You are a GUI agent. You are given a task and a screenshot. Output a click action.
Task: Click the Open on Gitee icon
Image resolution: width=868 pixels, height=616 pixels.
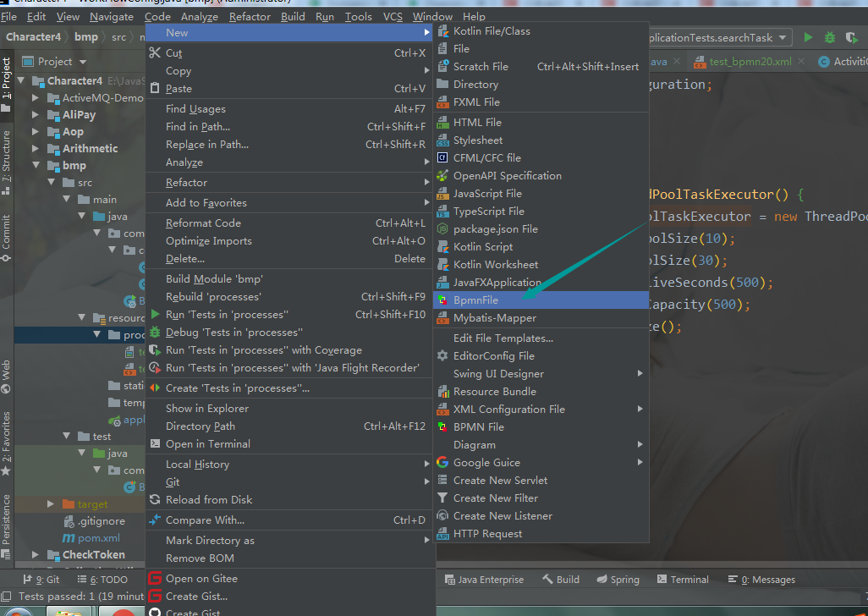(x=155, y=579)
